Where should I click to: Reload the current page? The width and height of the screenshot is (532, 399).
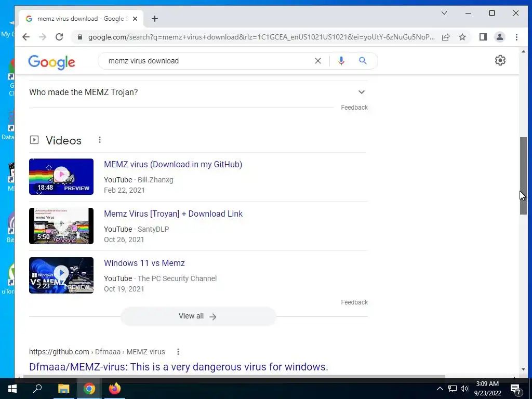[59, 37]
